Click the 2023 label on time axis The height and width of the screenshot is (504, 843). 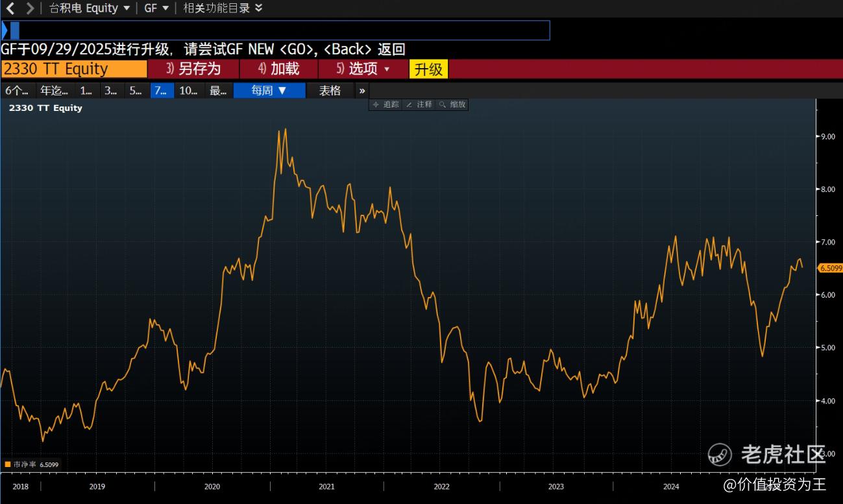(x=556, y=486)
